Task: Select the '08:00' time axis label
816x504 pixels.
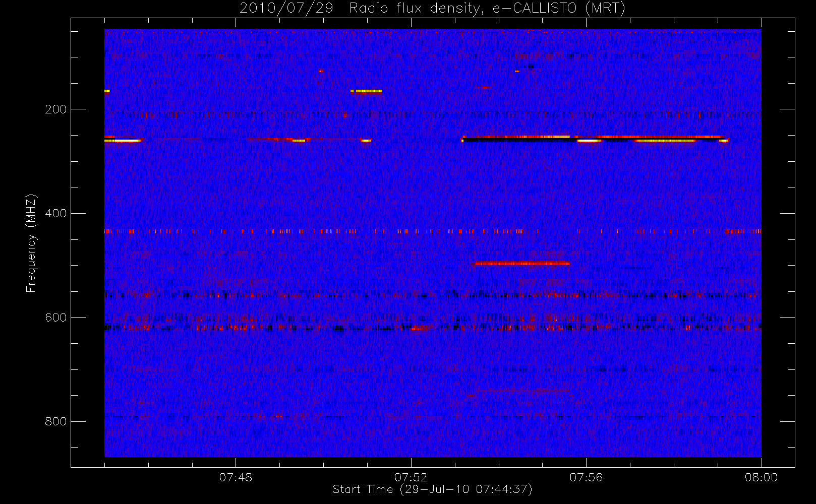Action: [x=761, y=477]
